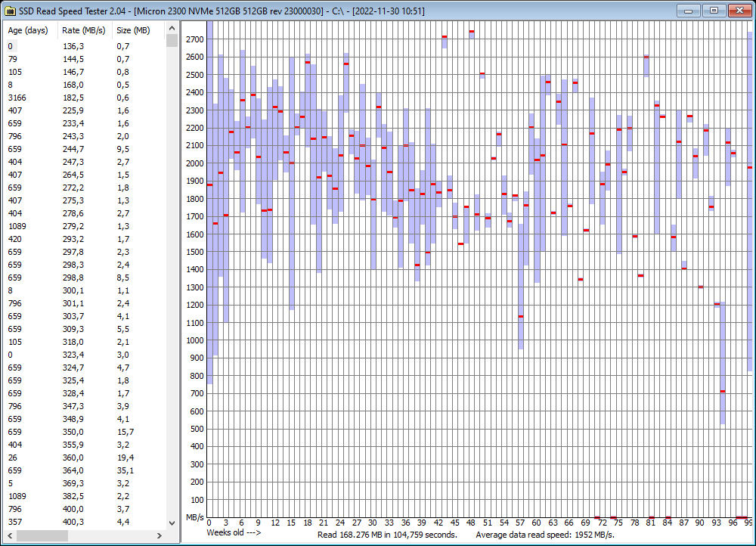
Task: Select the row with rate 400,0
Action: coord(85,510)
